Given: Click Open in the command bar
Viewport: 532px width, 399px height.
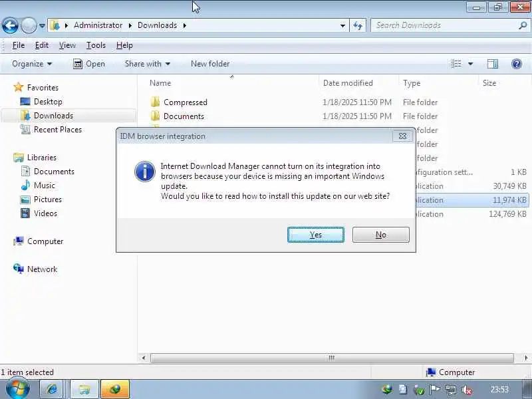Looking at the screenshot, I should 89,64.
